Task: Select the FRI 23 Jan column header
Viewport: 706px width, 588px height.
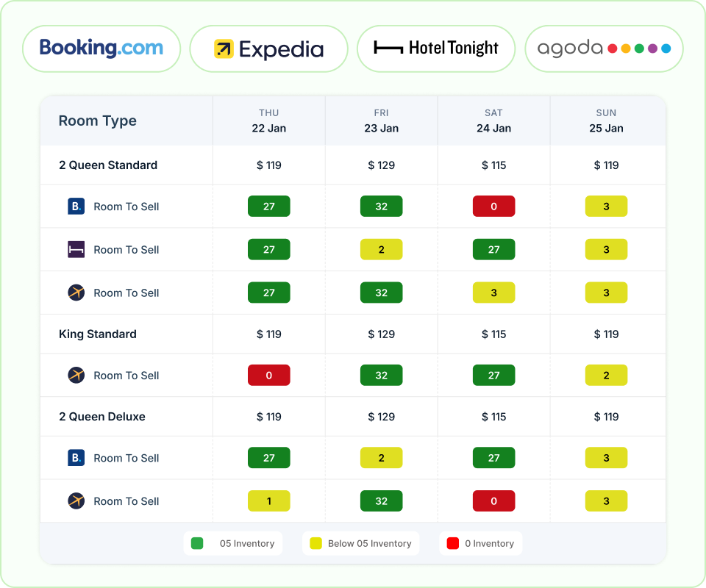Action: pyautogui.click(x=382, y=121)
